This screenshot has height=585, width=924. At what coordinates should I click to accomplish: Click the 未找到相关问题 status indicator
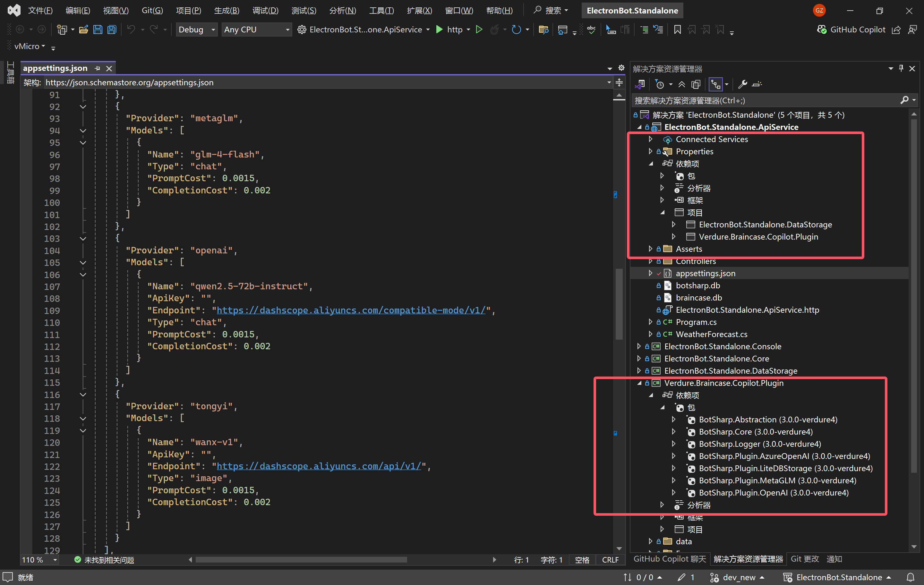104,560
